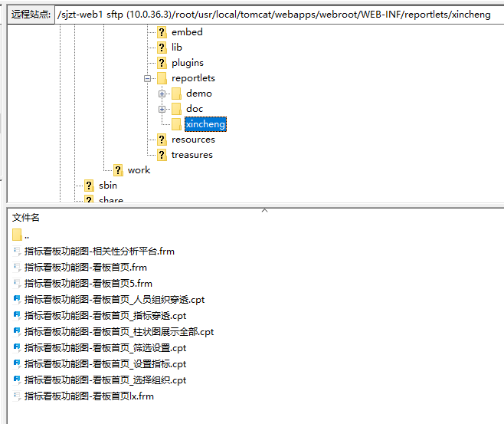Open the parent directory '..' entry
The image size is (504, 424).
(x=27, y=235)
